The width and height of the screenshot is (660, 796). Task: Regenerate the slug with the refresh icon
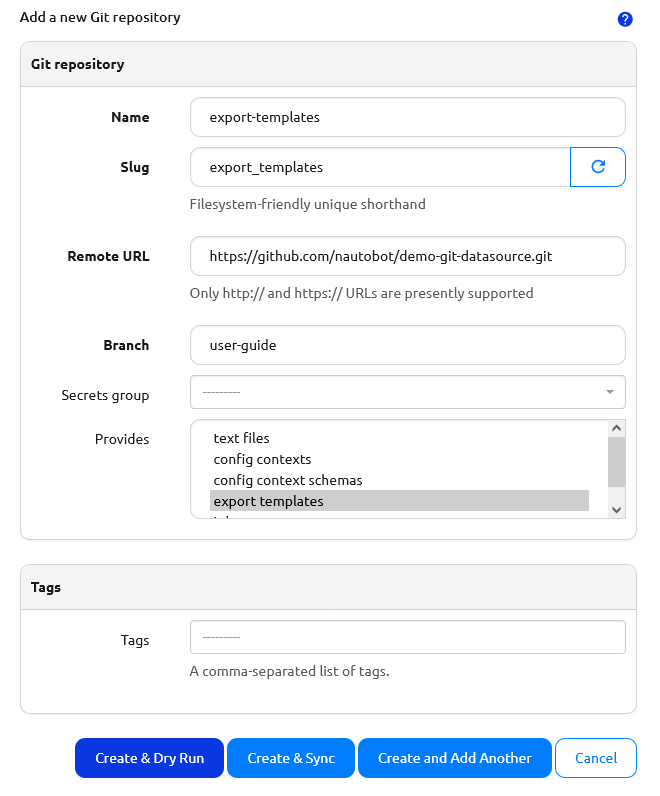click(598, 167)
